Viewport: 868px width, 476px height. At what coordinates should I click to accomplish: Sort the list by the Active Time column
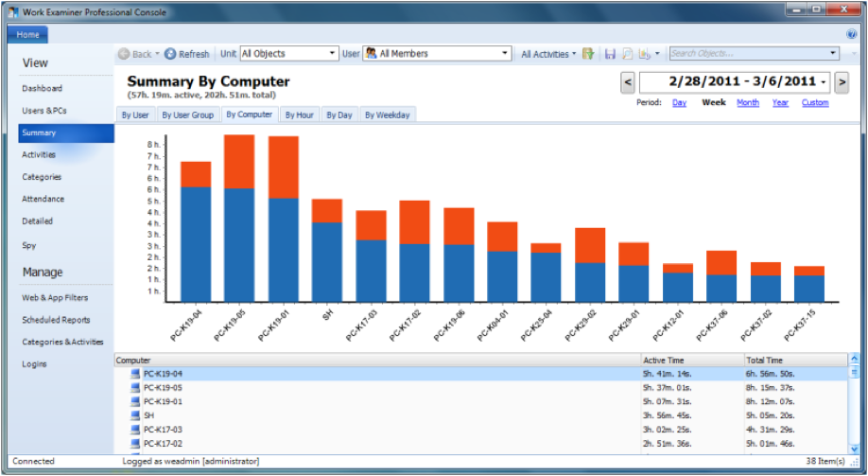691,361
